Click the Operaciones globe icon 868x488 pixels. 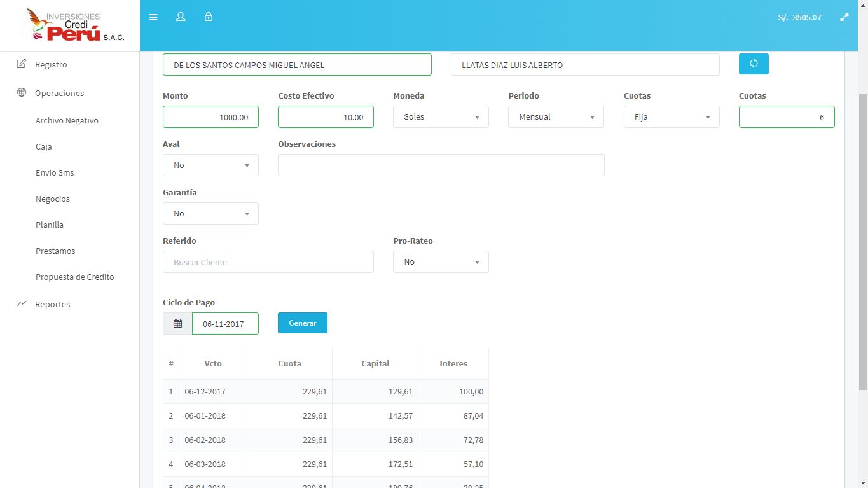pos(22,92)
